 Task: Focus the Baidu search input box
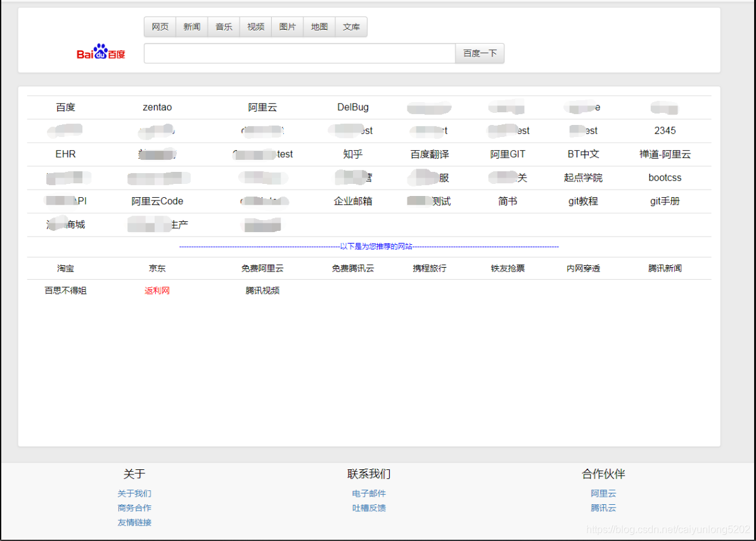point(299,53)
